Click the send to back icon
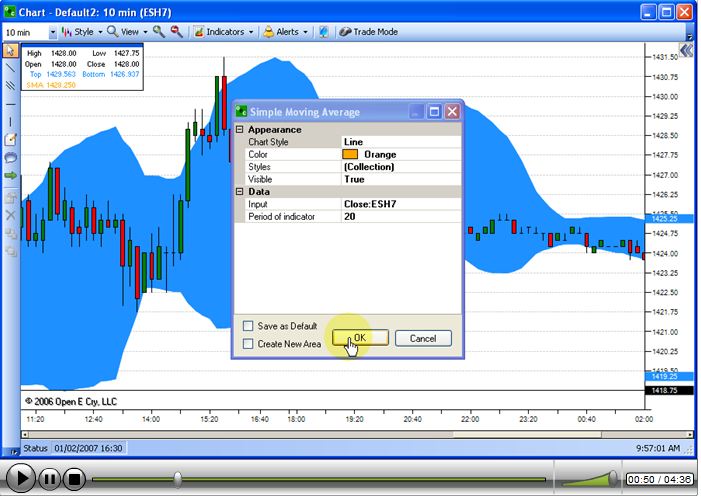The width and height of the screenshot is (701, 498). tap(10, 251)
